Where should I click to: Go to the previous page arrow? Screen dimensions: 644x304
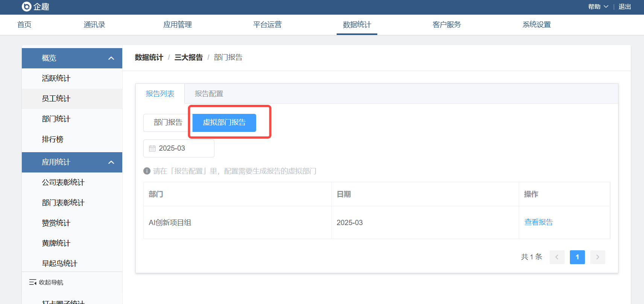pos(557,257)
